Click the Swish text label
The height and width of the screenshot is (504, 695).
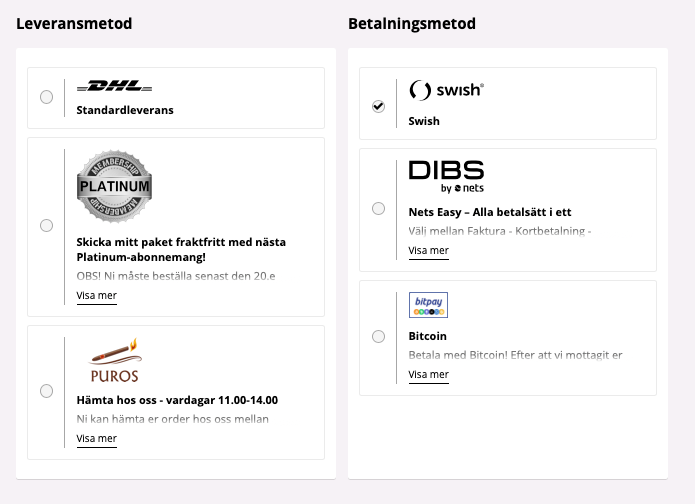pos(424,121)
